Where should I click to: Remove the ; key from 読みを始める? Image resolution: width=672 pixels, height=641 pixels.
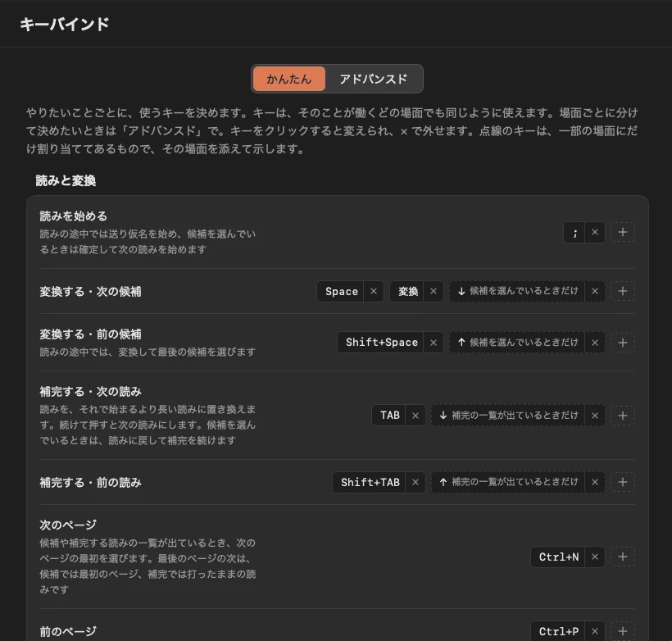(x=594, y=233)
